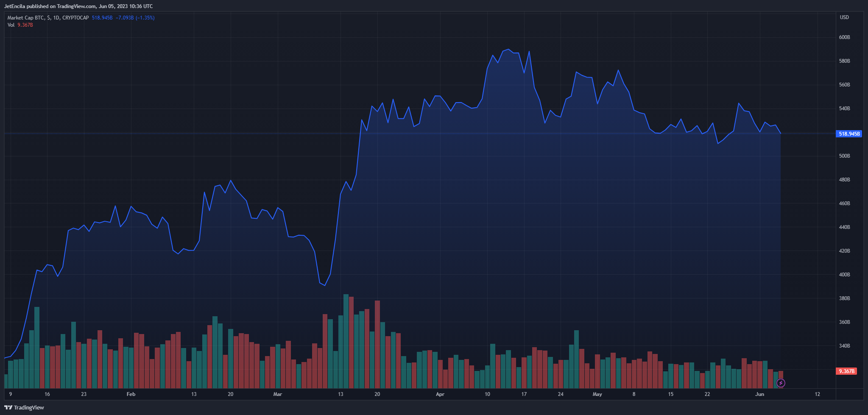The height and width of the screenshot is (415, 868).
Task: Click the Jun label on the time axis
Action: pos(760,394)
